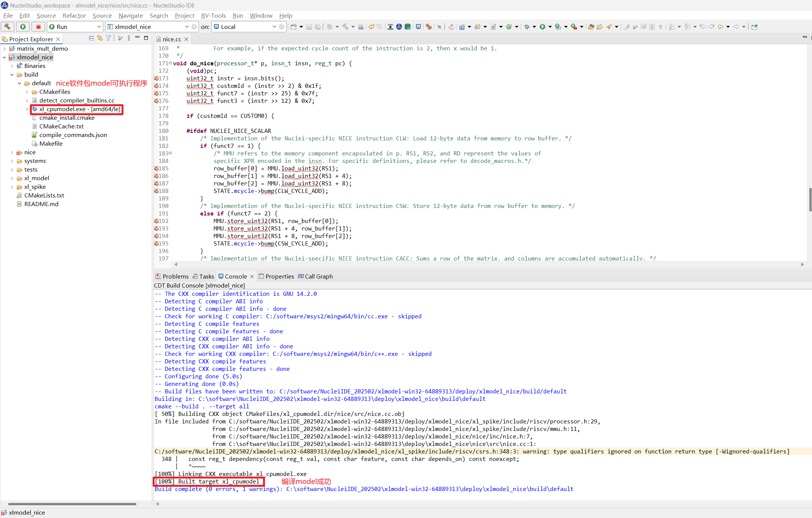Open the Project menu
This screenshot has width=812, height=518.
(184, 15)
